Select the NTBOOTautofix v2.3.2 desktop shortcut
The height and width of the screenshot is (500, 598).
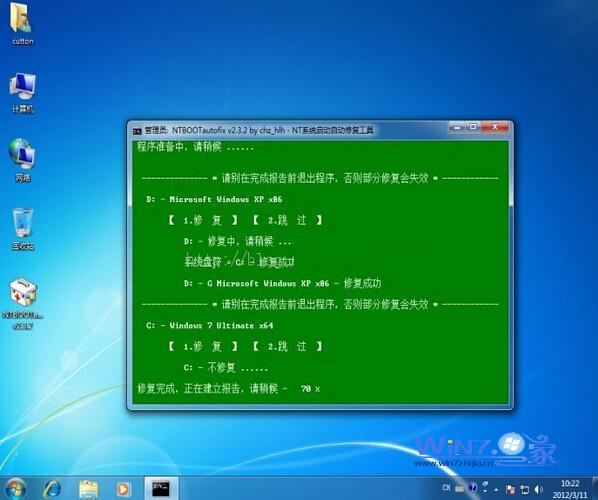(23, 304)
